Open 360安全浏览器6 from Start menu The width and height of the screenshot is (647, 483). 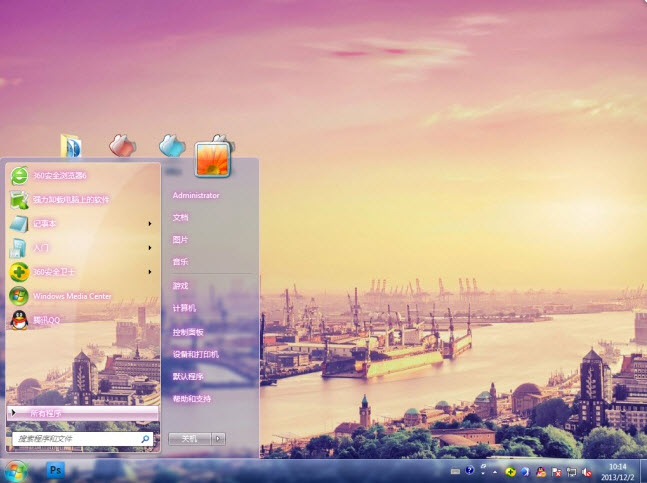pos(83,176)
